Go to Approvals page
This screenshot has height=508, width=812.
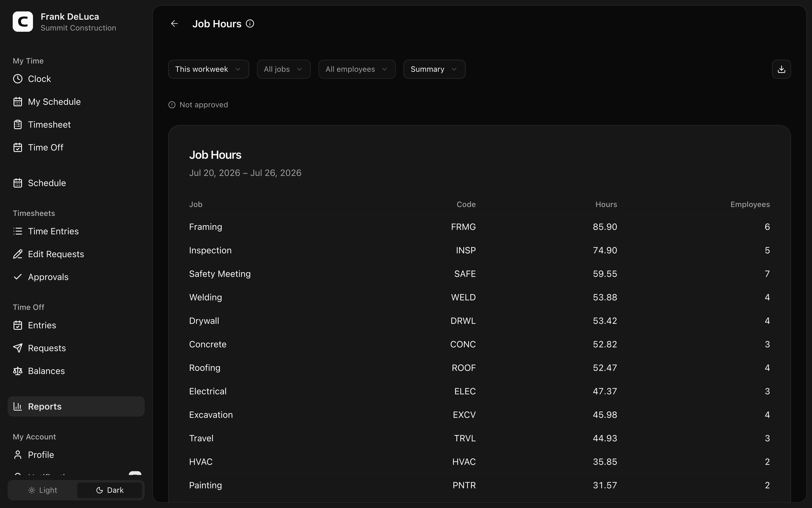76,277
